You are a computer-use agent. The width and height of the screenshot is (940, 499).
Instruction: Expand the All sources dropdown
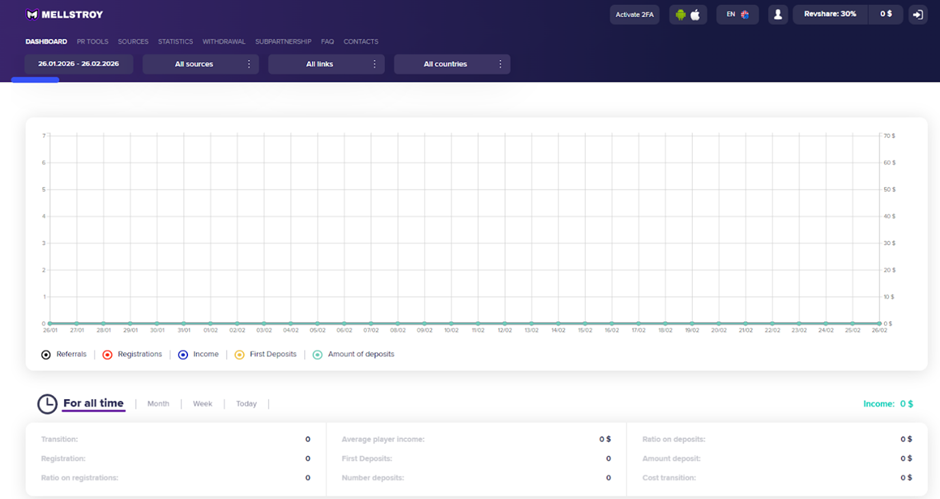pyautogui.click(x=200, y=64)
